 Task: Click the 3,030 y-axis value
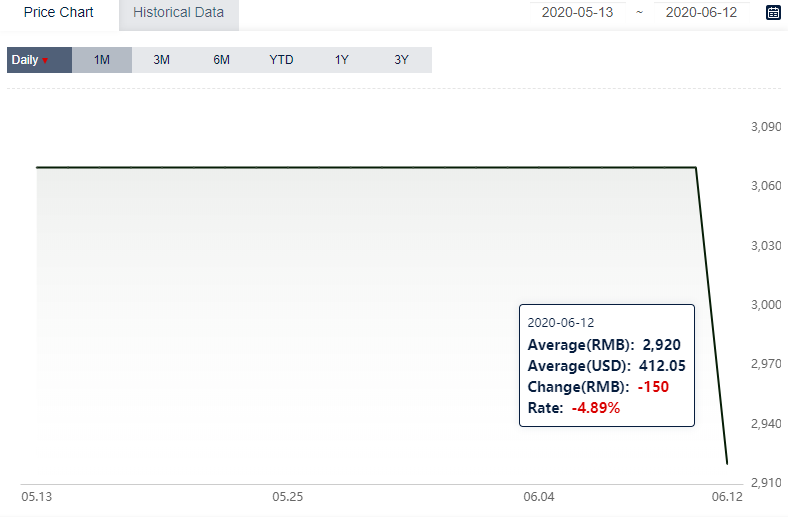tap(766, 246)
